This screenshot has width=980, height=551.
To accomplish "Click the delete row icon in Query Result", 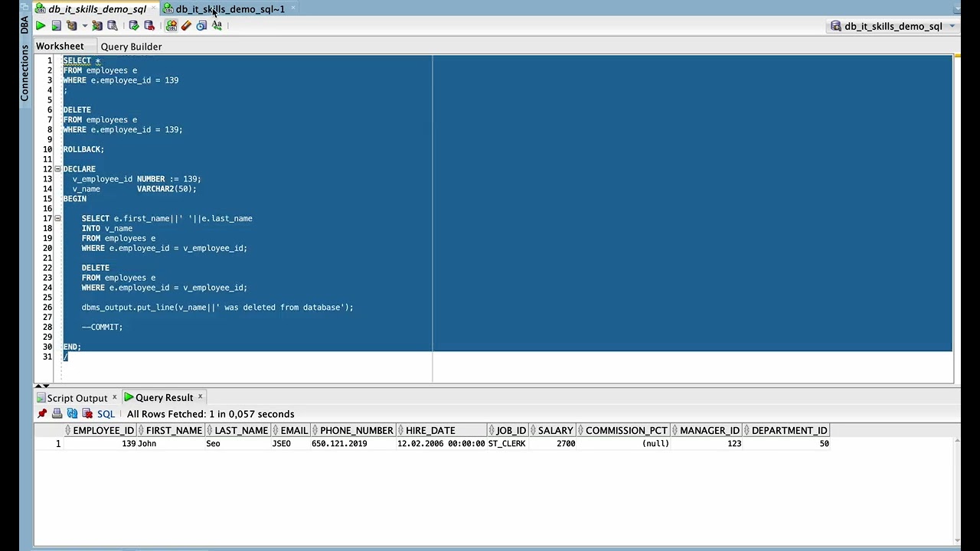I will point(86,414).
